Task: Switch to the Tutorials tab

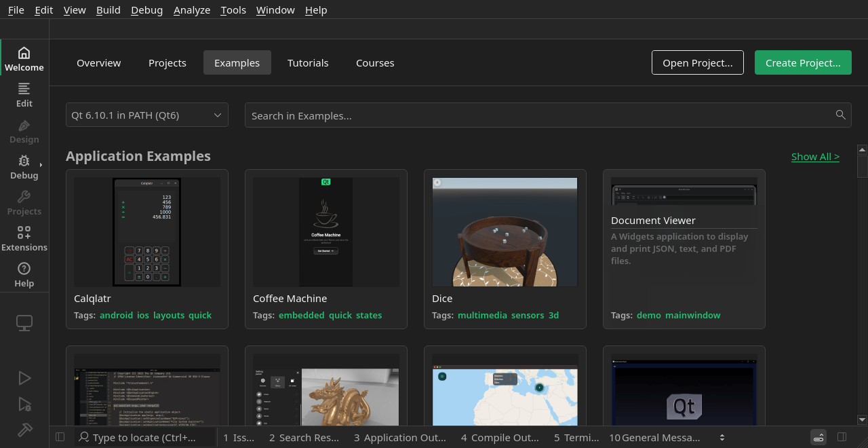Action: pyautogui.click(x=308, y=62)
